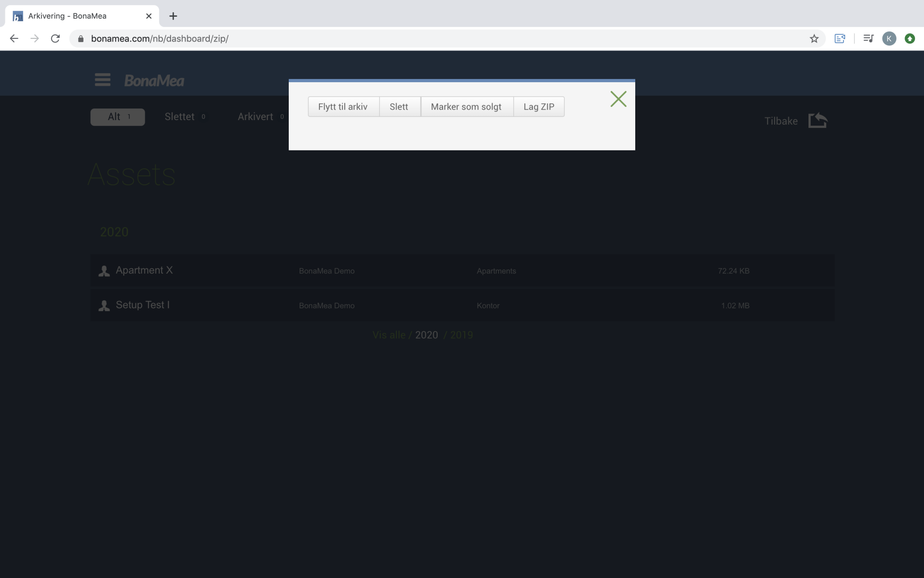
Task: Open the hamburger menu icon
Action: (102, 80)
